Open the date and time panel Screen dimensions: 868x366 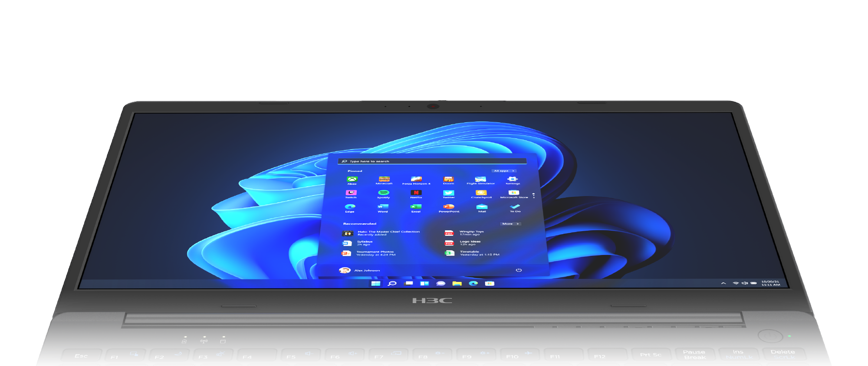[770, 283]
